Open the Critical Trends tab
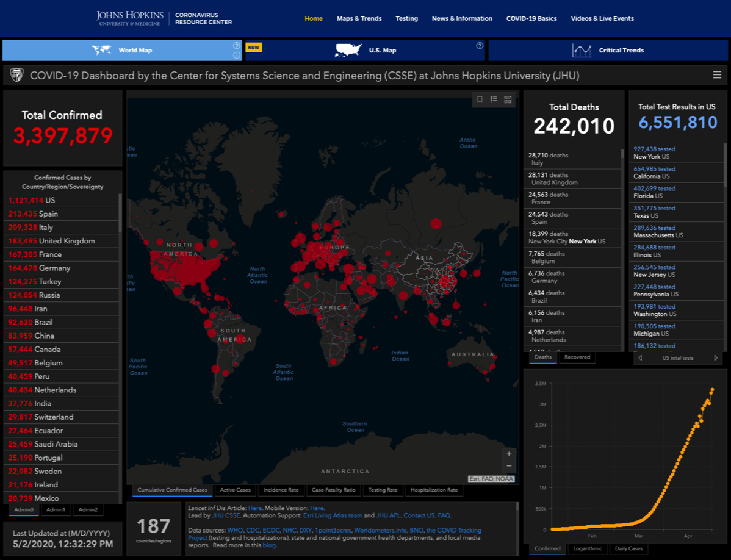The image size is (731, 560). coord(608,50)
